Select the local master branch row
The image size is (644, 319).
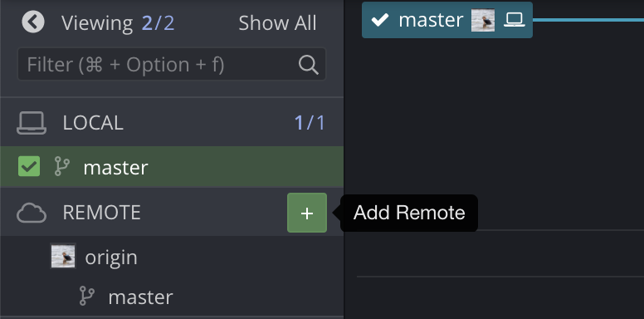(172, 167)
